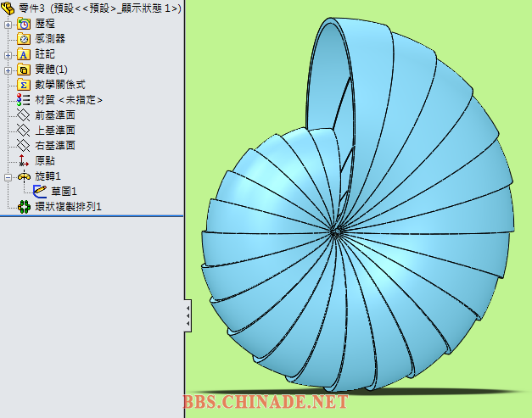Select the 草圖1 label
This screenshot has height=418, width=532.
click(x=64, y=192)
